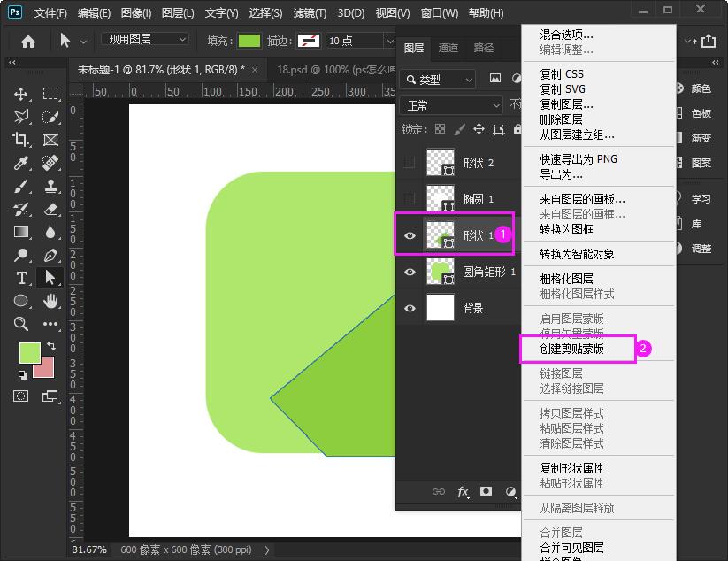Switch to the 通道 tab

[448, 48]
